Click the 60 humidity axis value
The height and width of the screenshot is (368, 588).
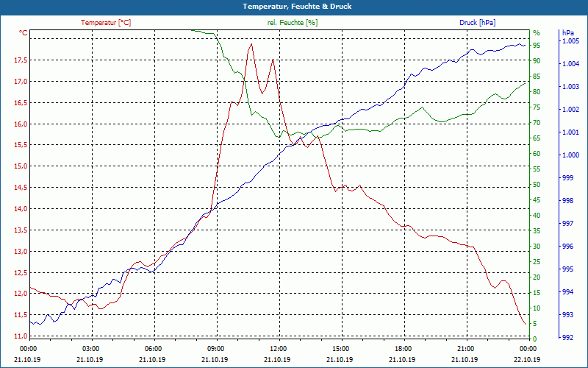[x=537, y=154]
